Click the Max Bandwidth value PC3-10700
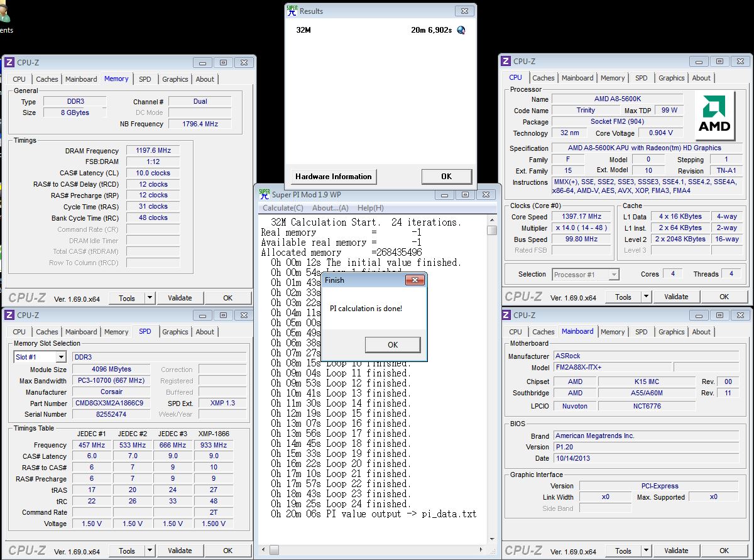Screen dimensions: 754x560 112,381
